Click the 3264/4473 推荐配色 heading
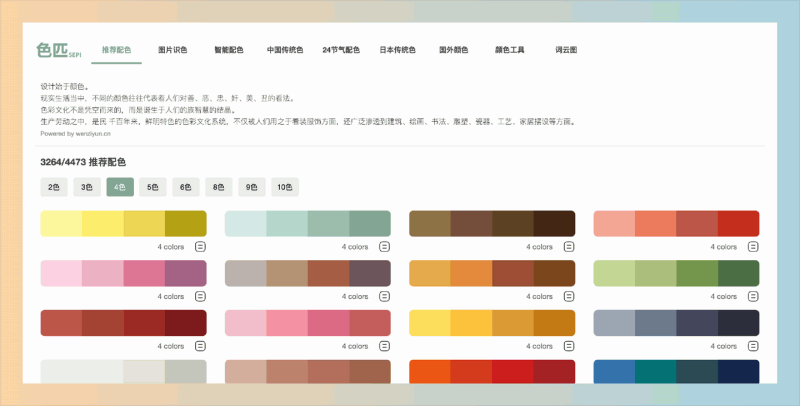The height and width of the screenshot is (406, 800). click(x=83, y=162)
